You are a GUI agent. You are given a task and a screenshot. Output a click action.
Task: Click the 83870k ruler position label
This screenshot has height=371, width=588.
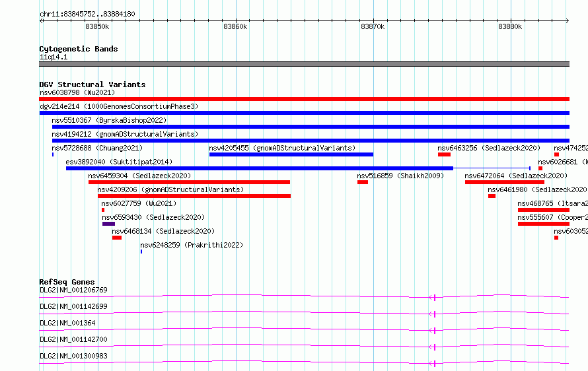click(x=373, y=26)
